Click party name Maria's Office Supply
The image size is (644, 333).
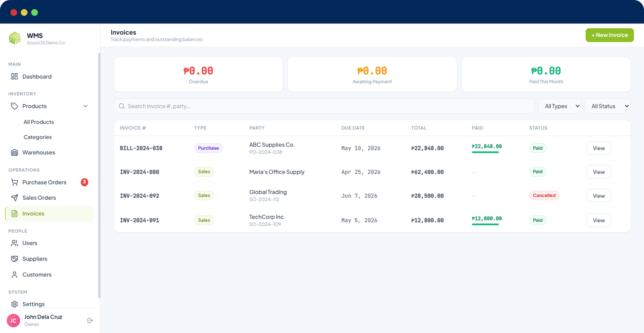click(x=277, y=172)
